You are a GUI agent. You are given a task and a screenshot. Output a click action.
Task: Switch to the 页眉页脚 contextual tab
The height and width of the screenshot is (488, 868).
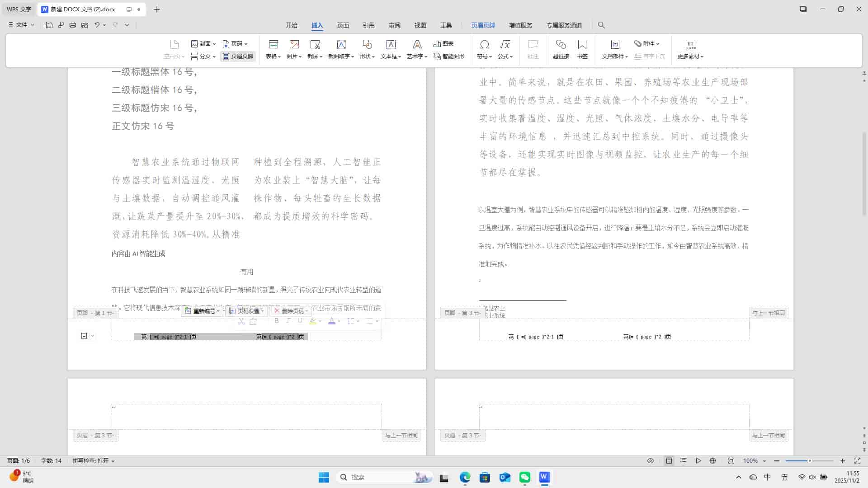click(x=483, y=25)
